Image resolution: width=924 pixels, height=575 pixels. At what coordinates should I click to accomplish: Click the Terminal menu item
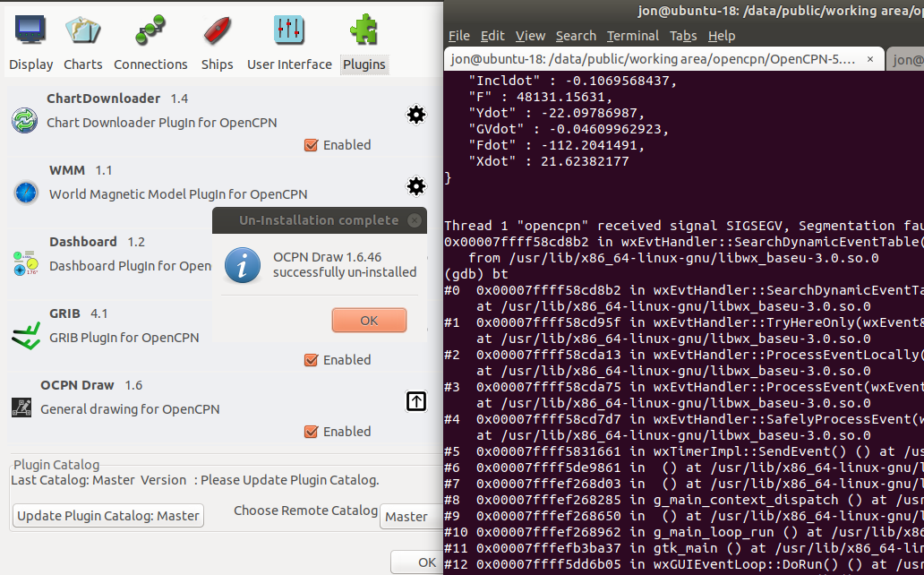click(632, 35)
